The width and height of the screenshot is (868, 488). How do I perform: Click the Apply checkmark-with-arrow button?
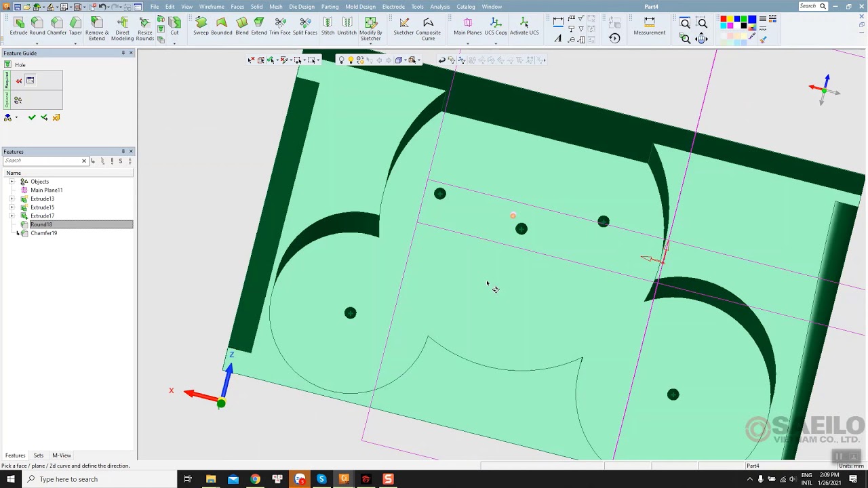44,117
